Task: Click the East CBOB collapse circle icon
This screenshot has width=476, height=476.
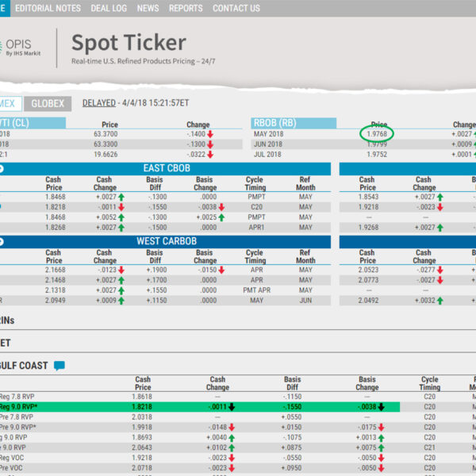Action: point(2,169)
